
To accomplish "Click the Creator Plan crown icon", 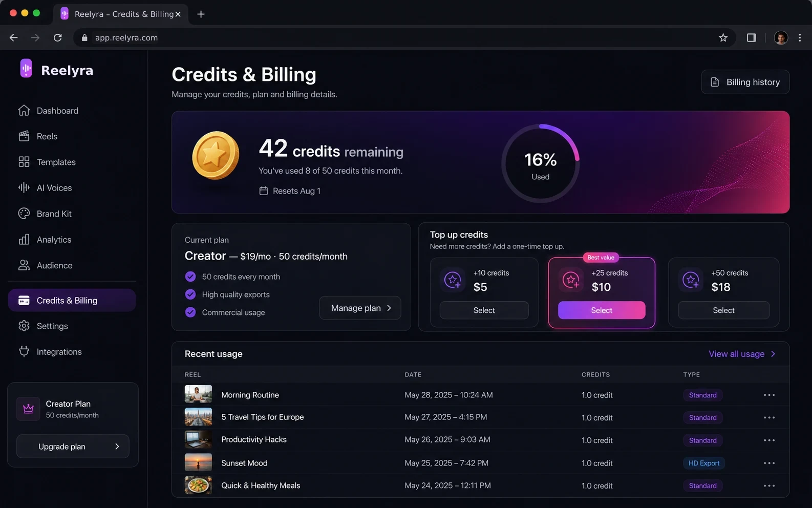I will pos(28,409).
